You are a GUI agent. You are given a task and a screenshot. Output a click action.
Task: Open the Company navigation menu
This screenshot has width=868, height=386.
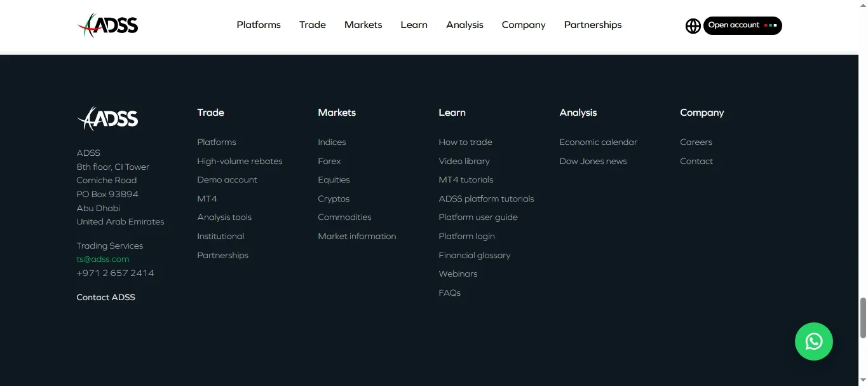524,25
